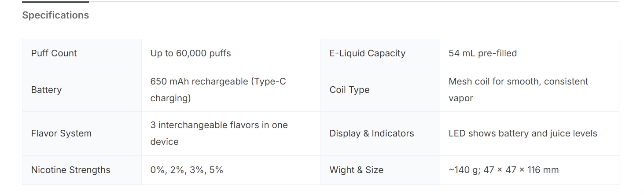Click the '54 mL pre-filled' value

(482, 53)
